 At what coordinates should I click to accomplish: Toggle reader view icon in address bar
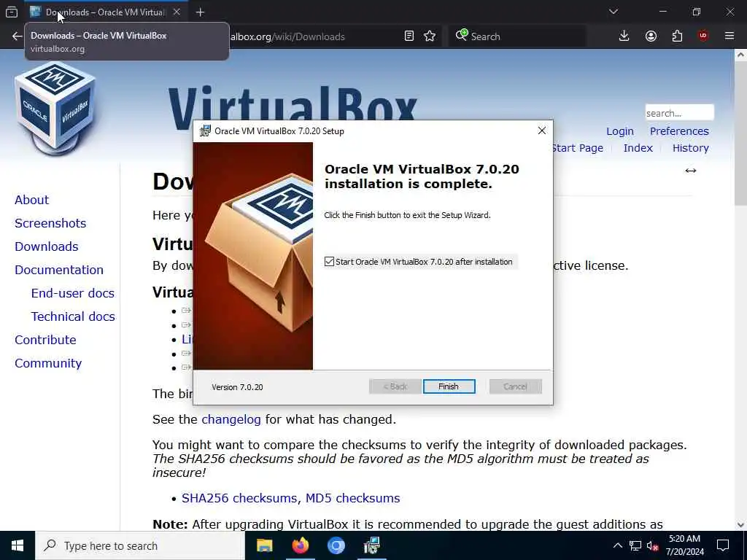coord(409,36)
